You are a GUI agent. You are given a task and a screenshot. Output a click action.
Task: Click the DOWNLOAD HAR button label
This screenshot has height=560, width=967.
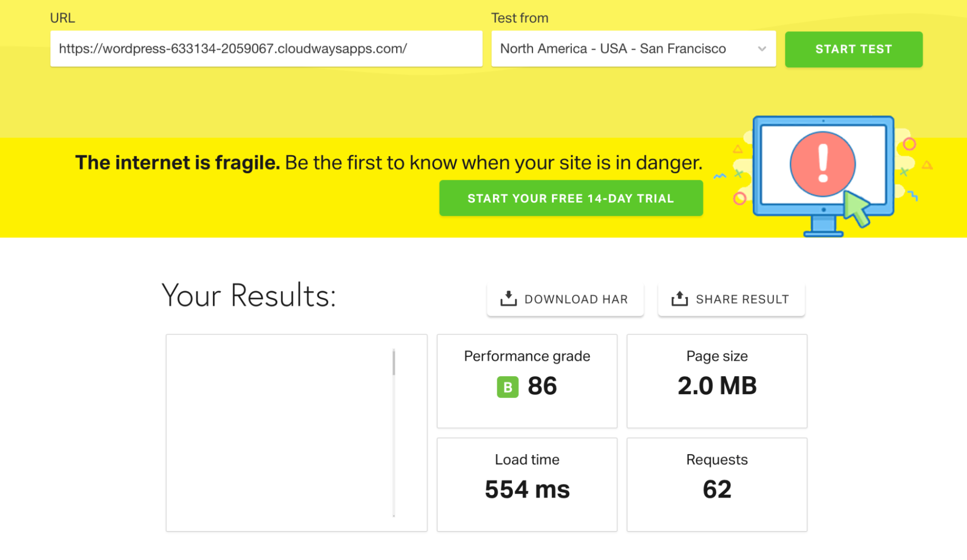coord(576,299)
